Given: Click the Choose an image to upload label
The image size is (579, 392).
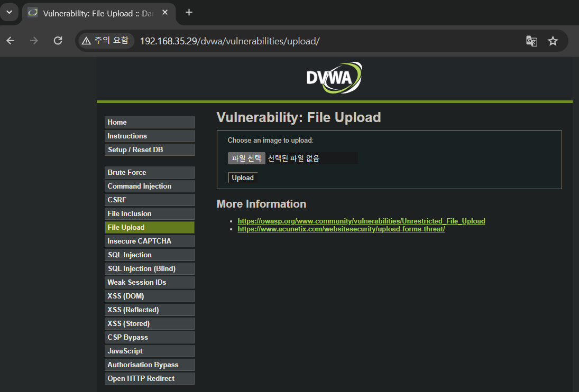Looking at the screenshot, I should coord(271,141).
